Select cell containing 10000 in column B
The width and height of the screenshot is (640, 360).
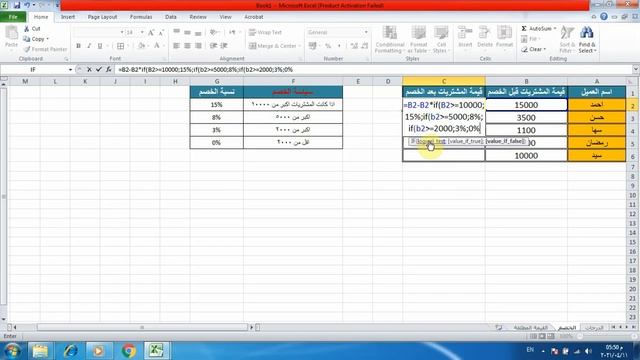click(526, 156)
